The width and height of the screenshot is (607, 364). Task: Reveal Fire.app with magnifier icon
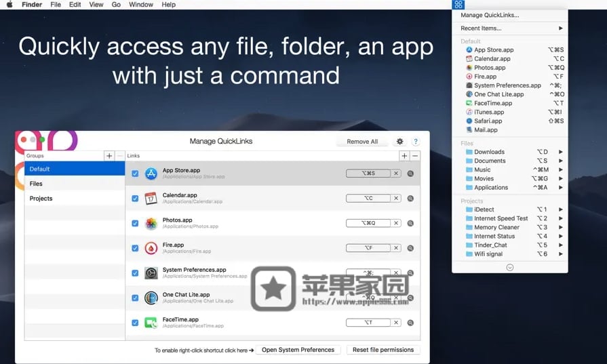pyautogui.click(x=410, y=248)
